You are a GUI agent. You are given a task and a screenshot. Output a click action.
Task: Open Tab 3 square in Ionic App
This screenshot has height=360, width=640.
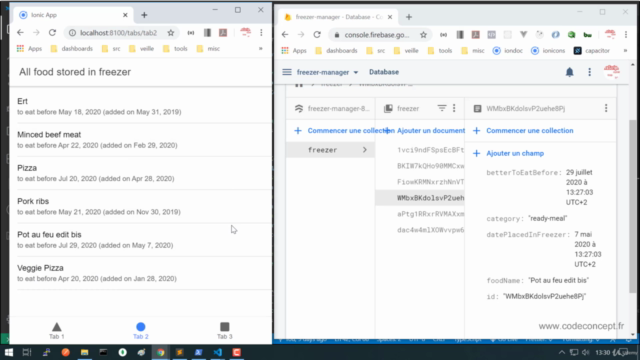224,331
